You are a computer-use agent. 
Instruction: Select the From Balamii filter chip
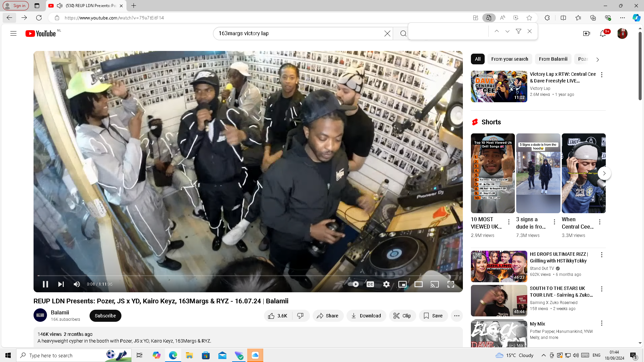(x=553, y=59)
